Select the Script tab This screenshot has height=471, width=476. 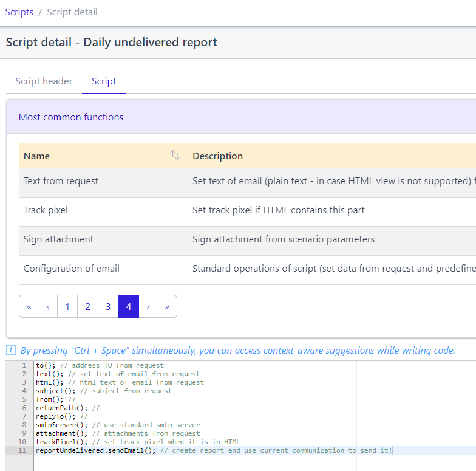click(x=104, y=81)
